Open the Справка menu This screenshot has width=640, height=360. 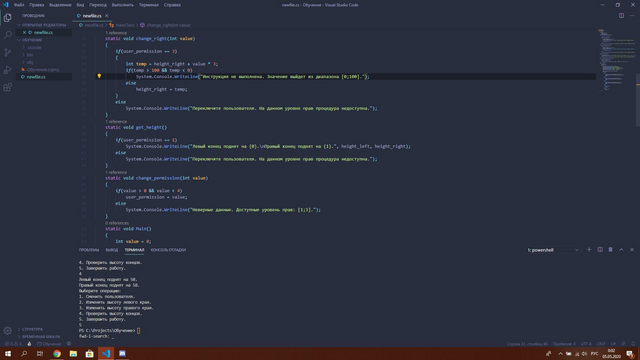coord(172,5)
